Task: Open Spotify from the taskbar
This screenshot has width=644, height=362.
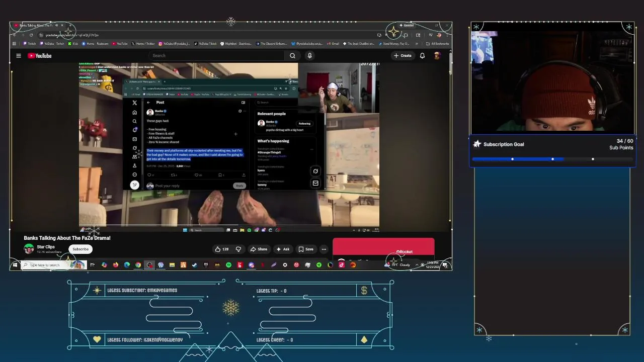Action: click(228, 265)
